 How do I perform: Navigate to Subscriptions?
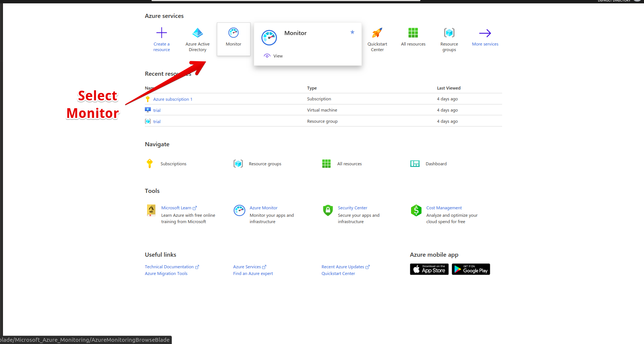[173, 164]
